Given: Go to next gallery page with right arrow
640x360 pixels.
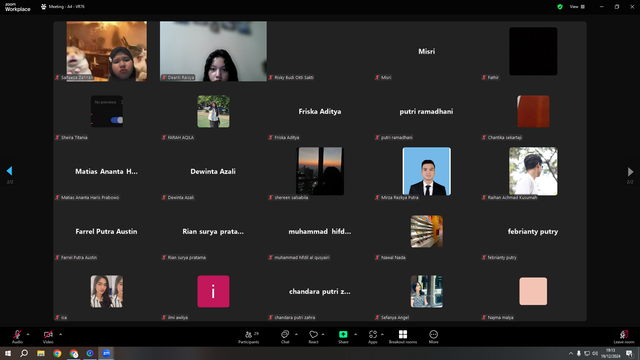Looking at the screenshot, I should [630, 171].
